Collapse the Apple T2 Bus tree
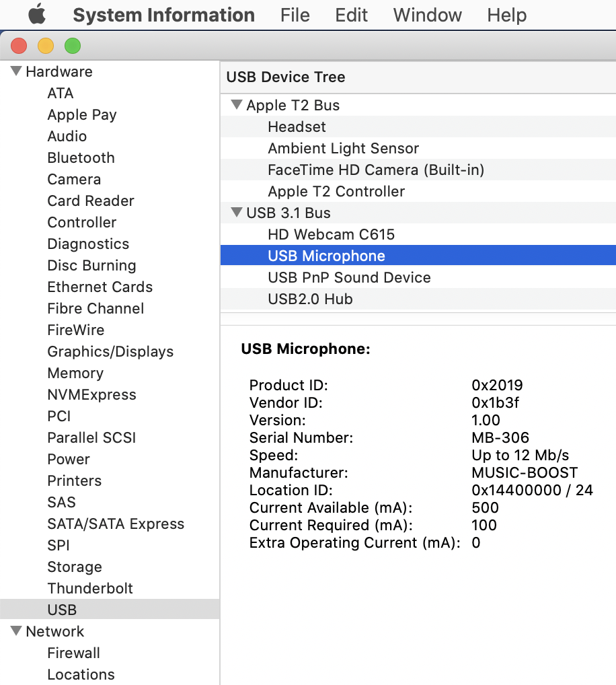This screenshot has width=616, height=685. point(237,105)
